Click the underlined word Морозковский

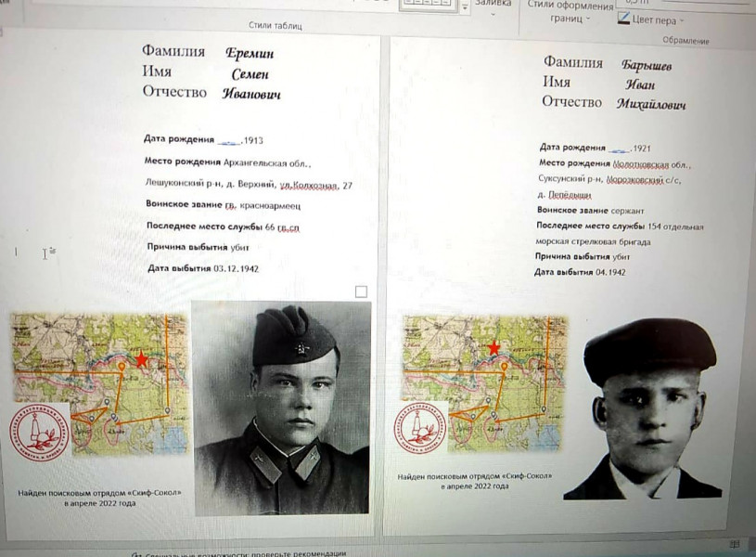tap(634, 180)
